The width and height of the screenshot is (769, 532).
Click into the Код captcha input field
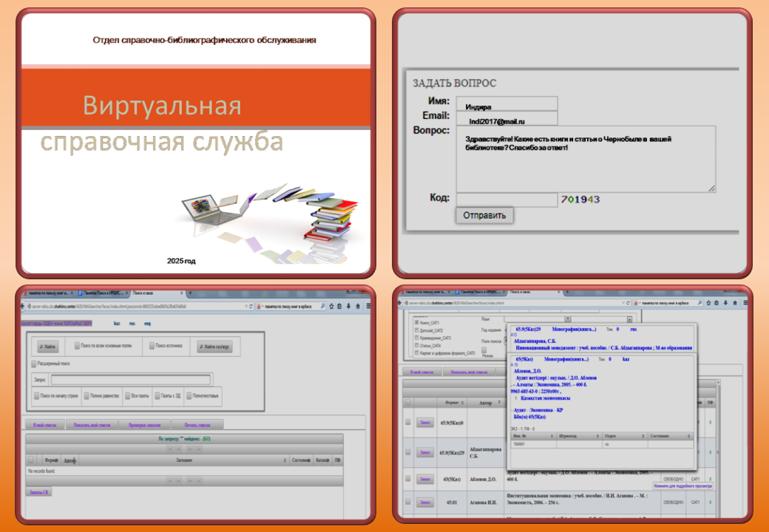point(506,199)
